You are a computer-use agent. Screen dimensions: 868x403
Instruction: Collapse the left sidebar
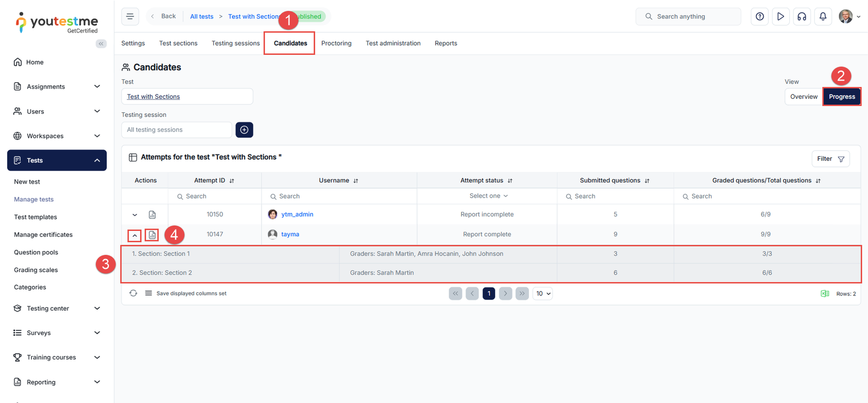[x=101, y=43]
